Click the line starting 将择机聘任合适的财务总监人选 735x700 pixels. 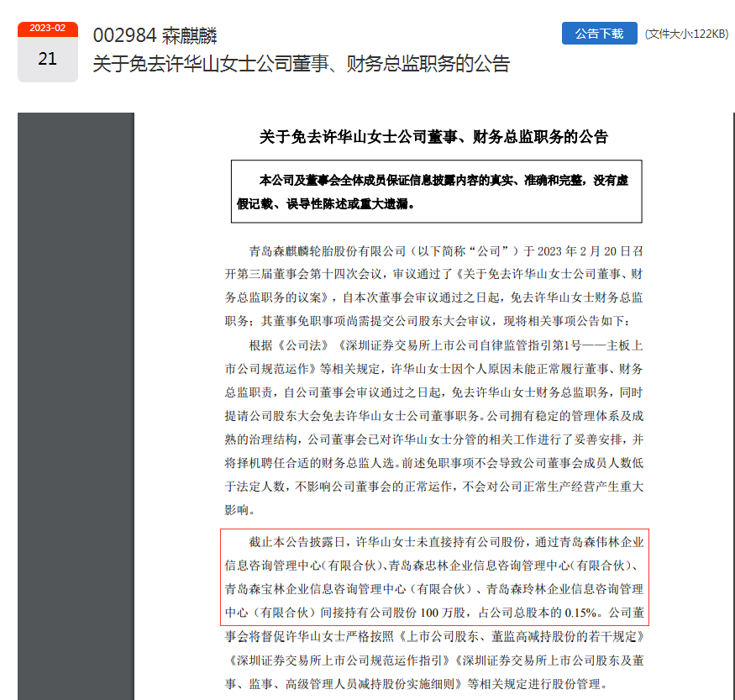(433, 463)
